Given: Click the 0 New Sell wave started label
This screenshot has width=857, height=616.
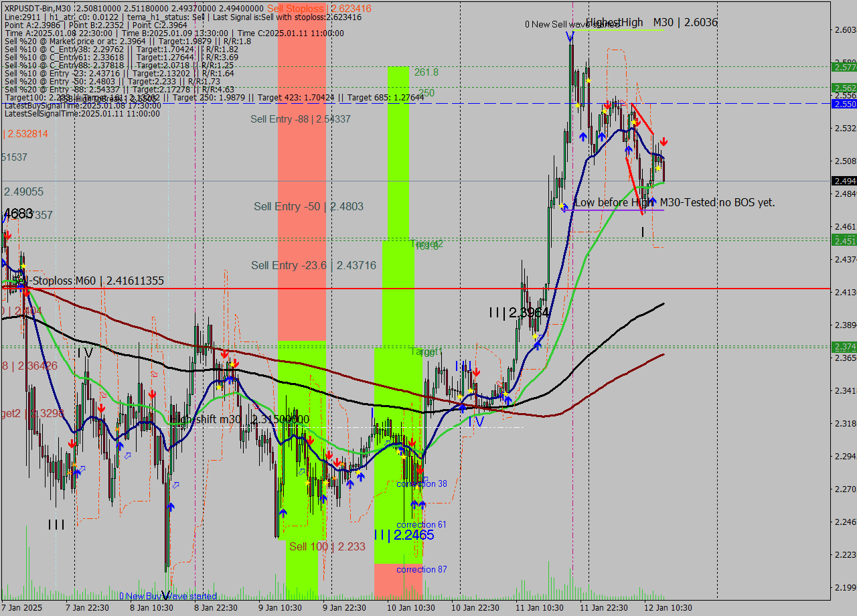Looking at the screenshot, I should coord(572,25).
